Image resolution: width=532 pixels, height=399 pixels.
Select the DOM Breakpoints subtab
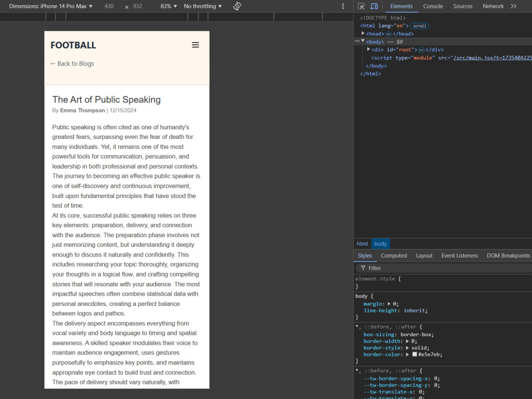pos(508,255)
